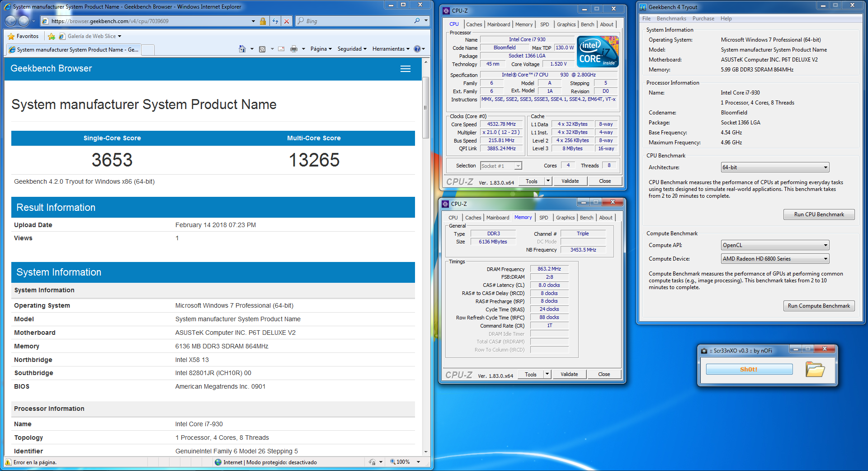Switch to Mainboard tab in top CPU-Z window
Viewport: 868px width, 471px height.
[499, 24]
